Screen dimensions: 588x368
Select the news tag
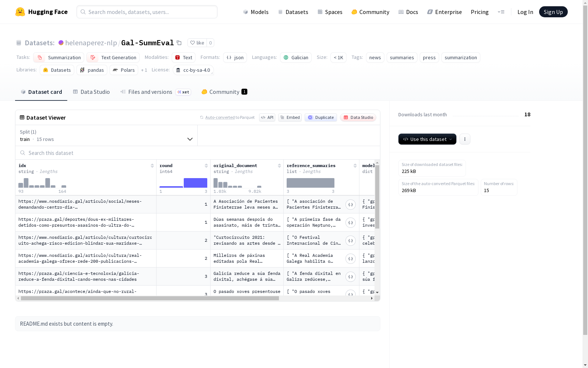[375, 57]
